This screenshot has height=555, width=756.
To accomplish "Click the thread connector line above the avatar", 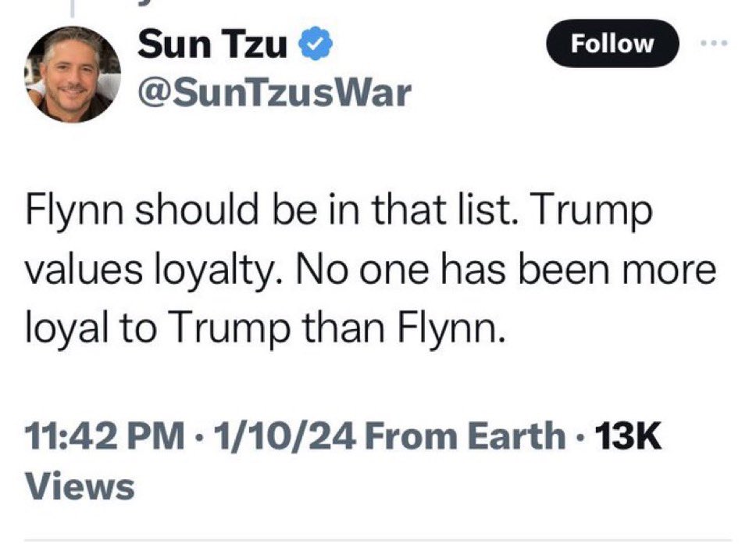I will 71,8.
